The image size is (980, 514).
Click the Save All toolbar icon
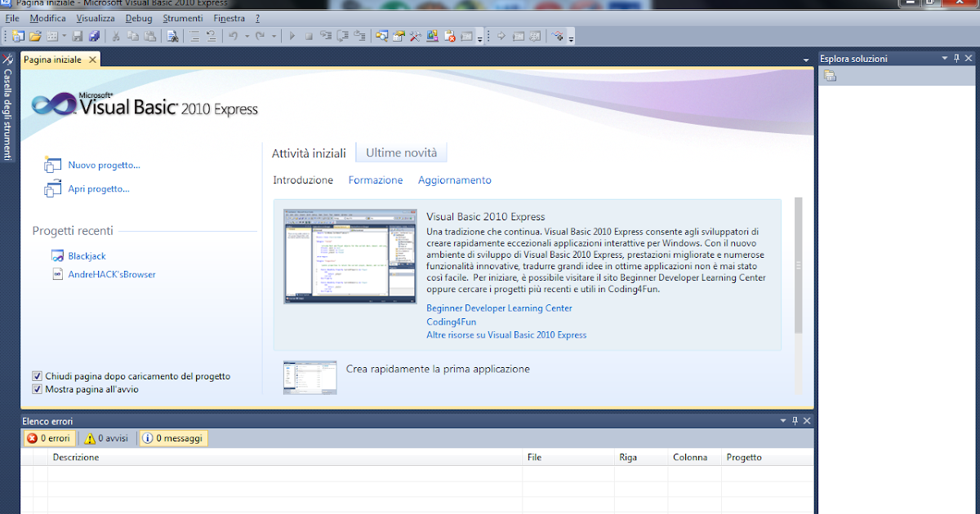tap(94, 36)
